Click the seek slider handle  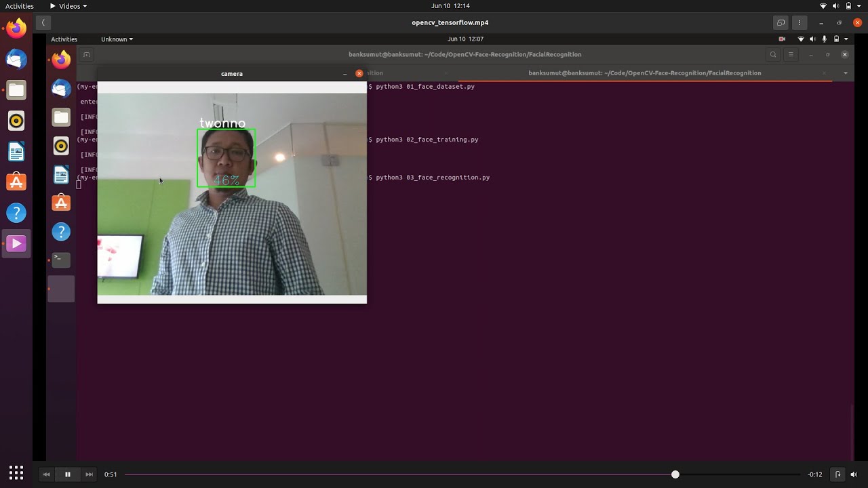675,474
